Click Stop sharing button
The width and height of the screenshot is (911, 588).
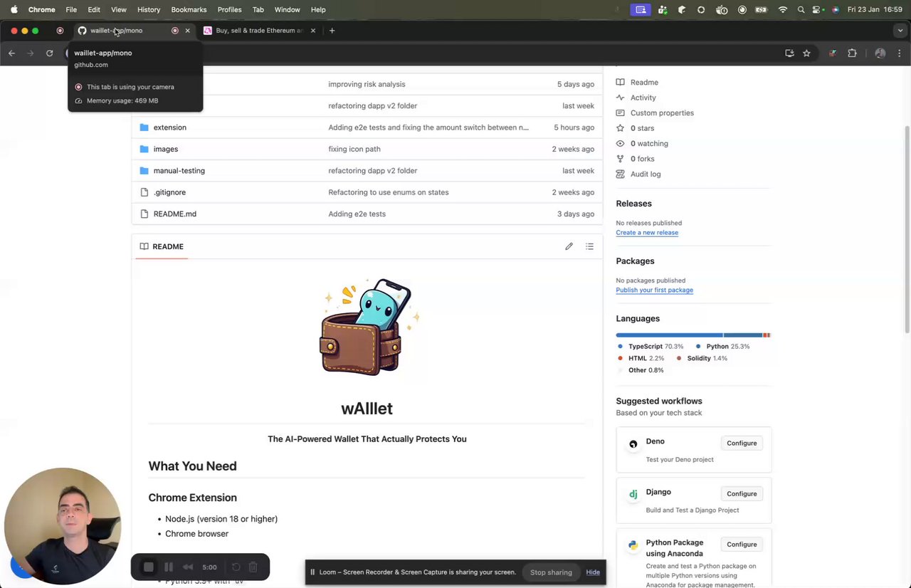coord(551,572)
